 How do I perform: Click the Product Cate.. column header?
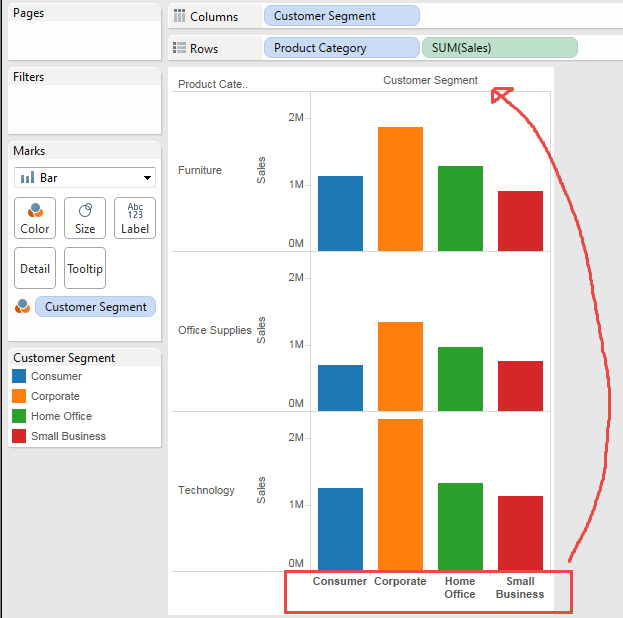(x=213, y=84)
